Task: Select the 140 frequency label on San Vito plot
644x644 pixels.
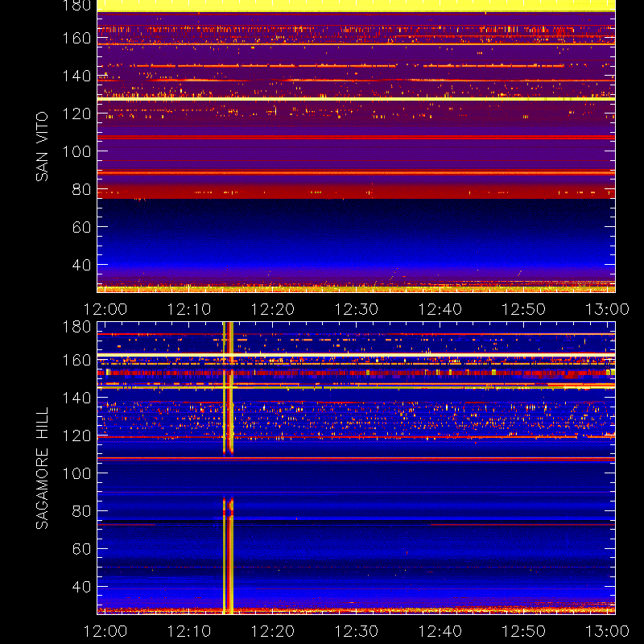Action: click(x=76, y=76)
